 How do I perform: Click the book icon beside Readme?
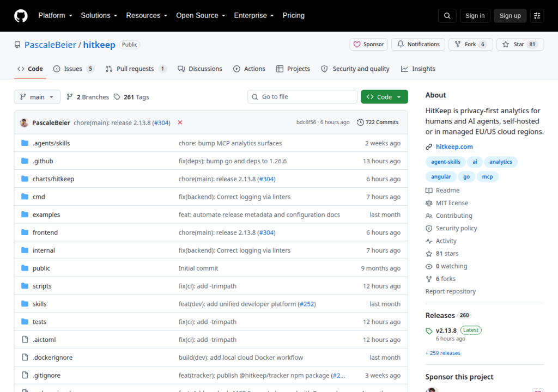(x=429, y=191)
